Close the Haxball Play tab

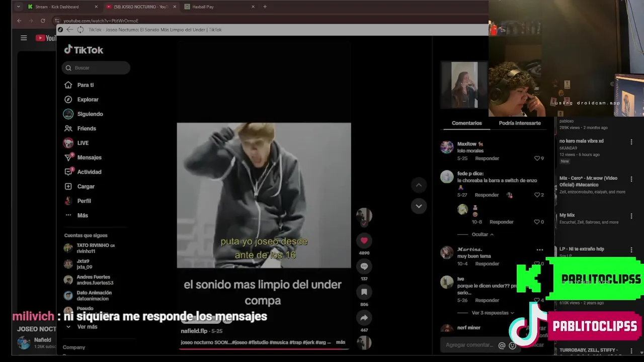[253, 7]
